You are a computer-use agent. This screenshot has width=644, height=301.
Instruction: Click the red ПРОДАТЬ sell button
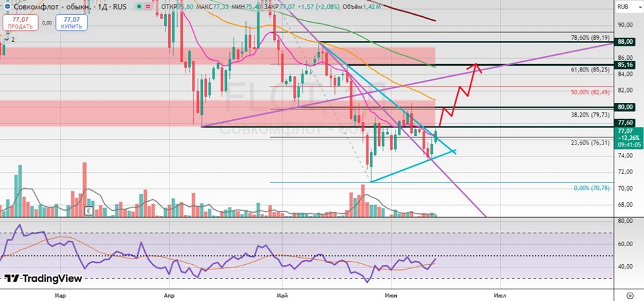point(20,22)
